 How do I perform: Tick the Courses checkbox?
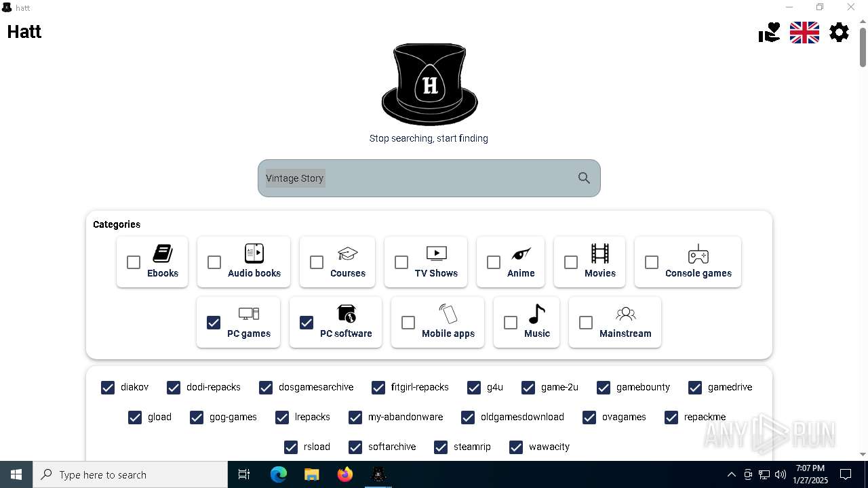pos(317,262)
